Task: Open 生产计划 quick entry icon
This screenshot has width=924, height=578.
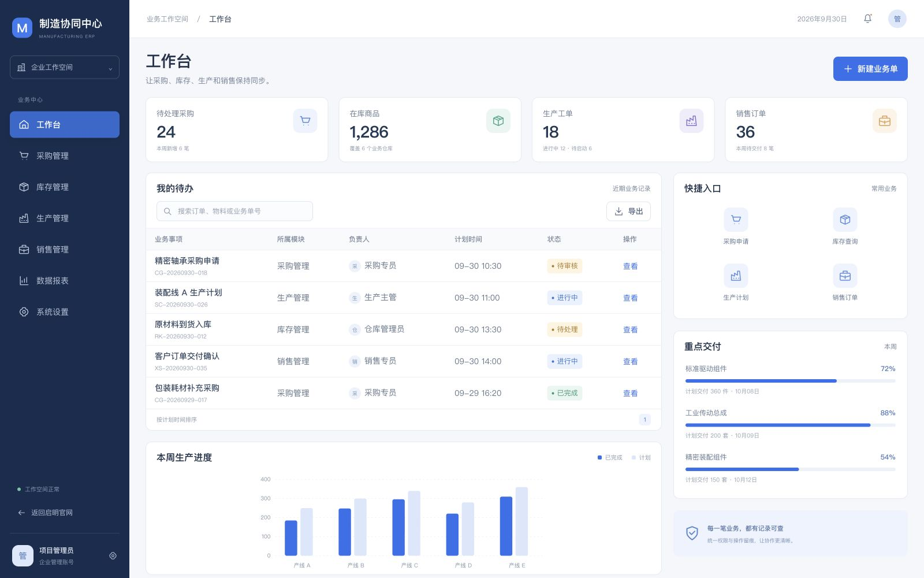Action: tap(736, 276)
